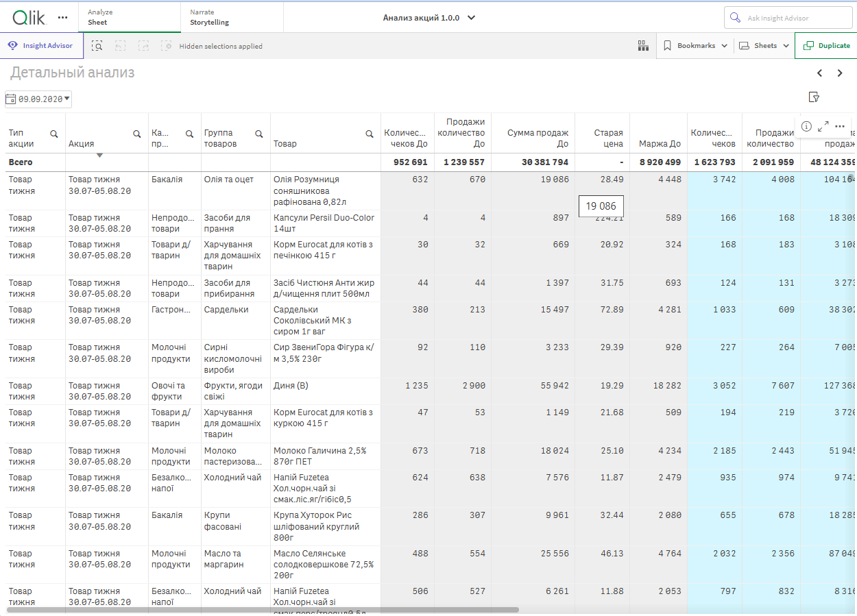Open the table's more options ellipsis
This screenshot has height=616, width=857.
click(840, 126)
